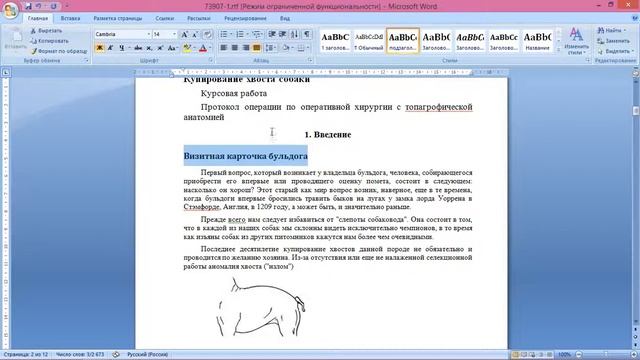Cut selection with Вырезать
640x360 pixels.
46,31
